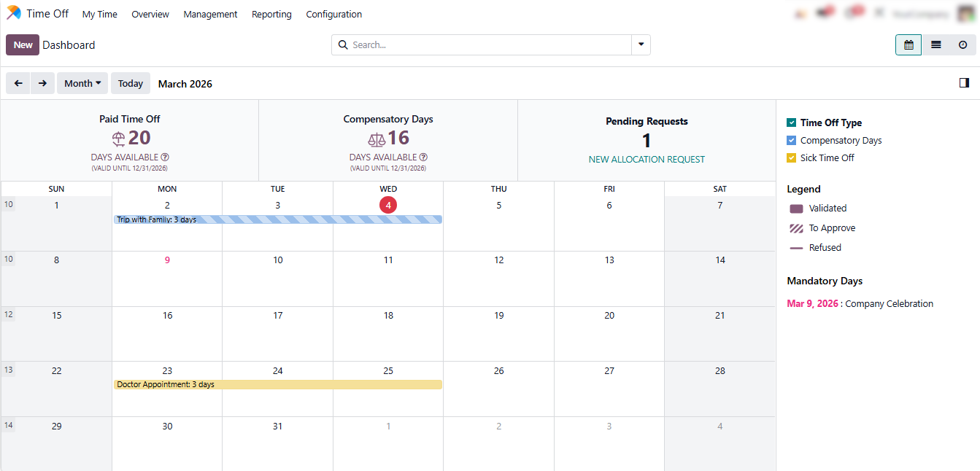This screenshot has width=980, height=471.
Task: Switch to calendar view icon
Action: click(x=908, y=45)
